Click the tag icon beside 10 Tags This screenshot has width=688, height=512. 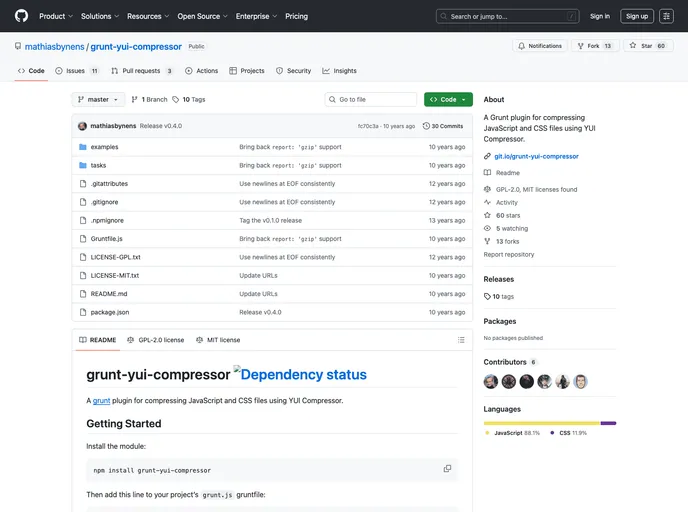tap(176, 100)
